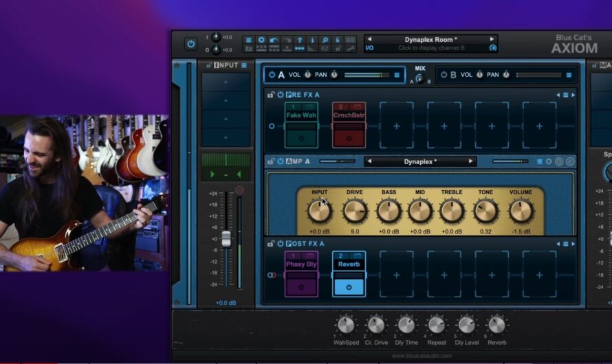The height and width of the screenshot is (364, 612).
Task: Click the POST FX A section padlock
Action: (x=270, y=244)
